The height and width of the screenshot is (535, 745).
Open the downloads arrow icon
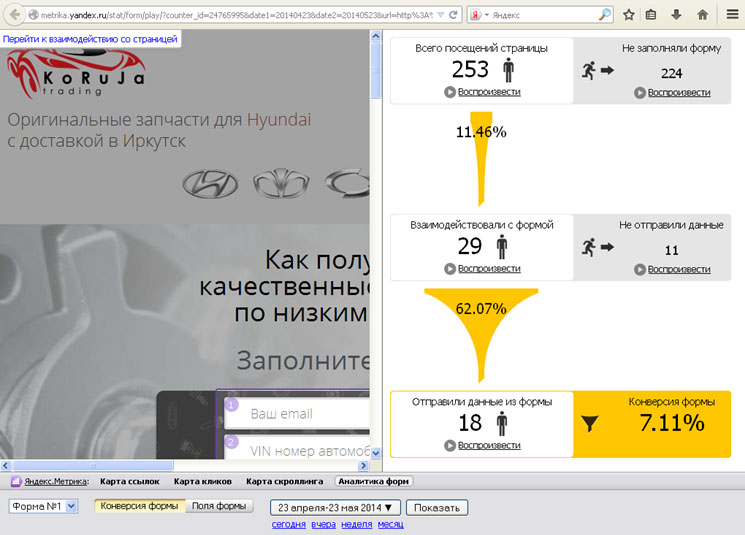(x=677, y=15)
